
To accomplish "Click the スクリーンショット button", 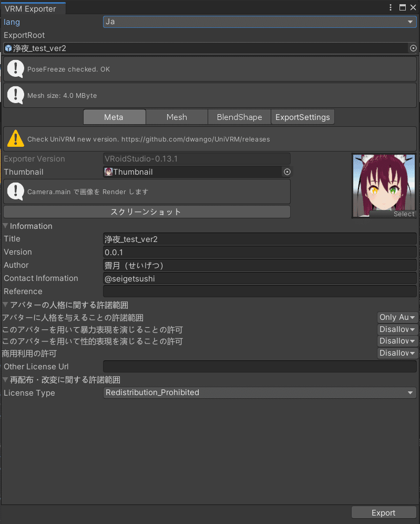I will (x=147, y=212).
